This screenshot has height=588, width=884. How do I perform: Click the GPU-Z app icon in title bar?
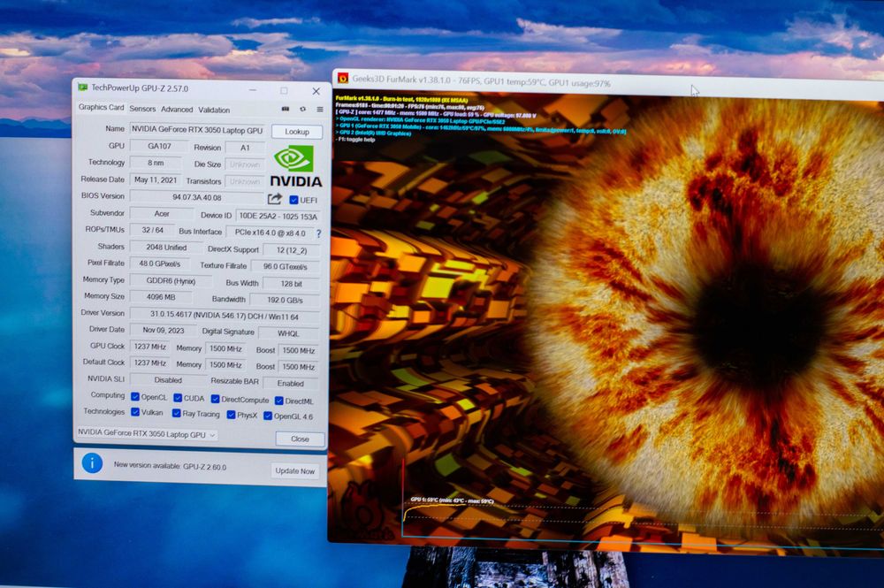[x=83, y=88]
